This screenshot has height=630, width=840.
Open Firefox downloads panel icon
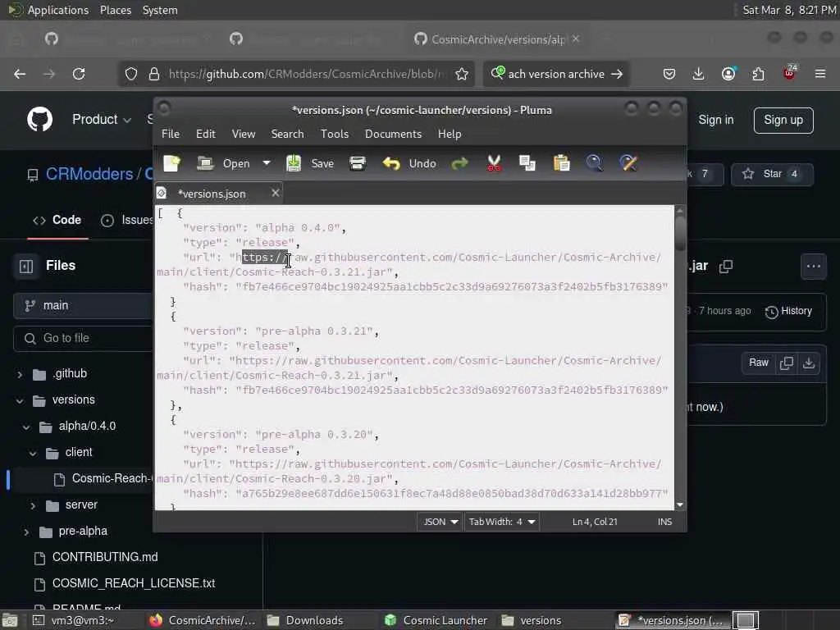coord(698,74)
